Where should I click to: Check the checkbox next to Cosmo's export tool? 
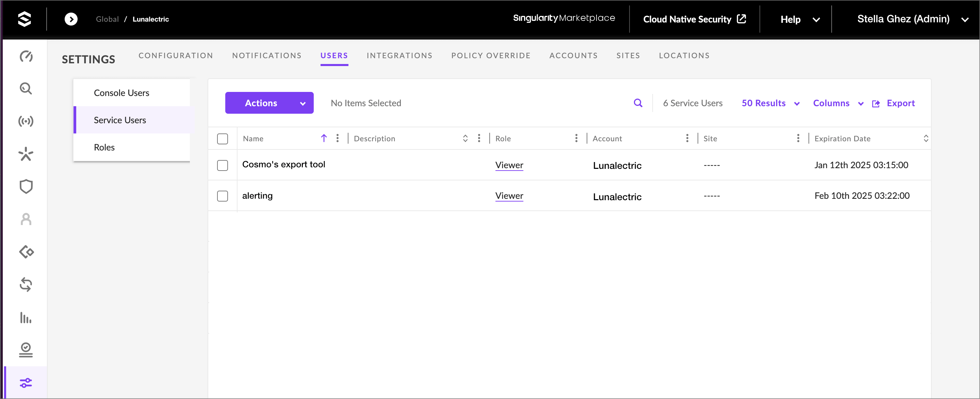(x=223, y=164)
